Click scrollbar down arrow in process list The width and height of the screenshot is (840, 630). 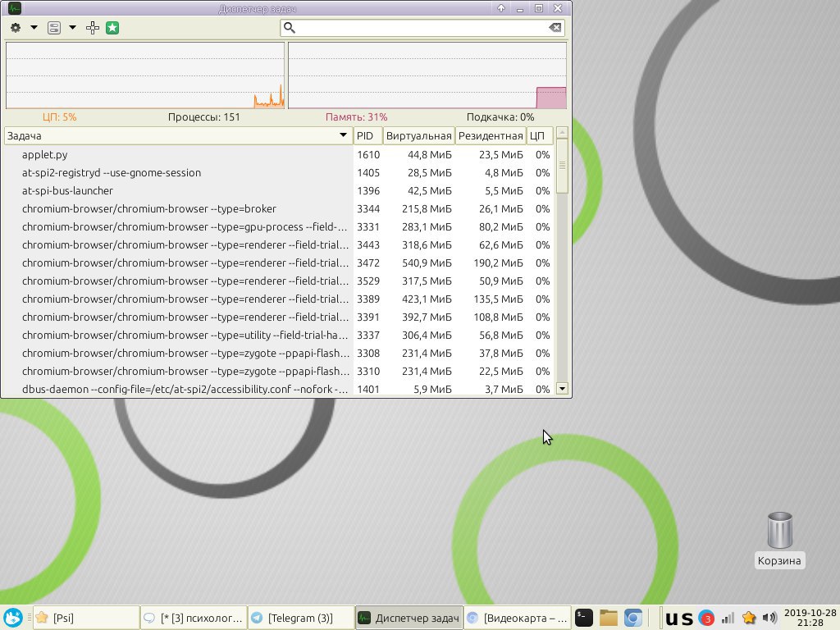coord(562,389)
